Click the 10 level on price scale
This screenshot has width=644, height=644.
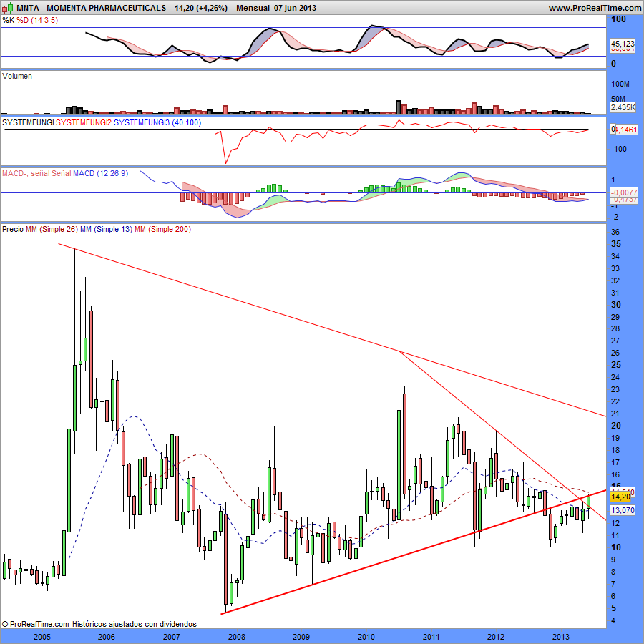click(x=616, y=547)
